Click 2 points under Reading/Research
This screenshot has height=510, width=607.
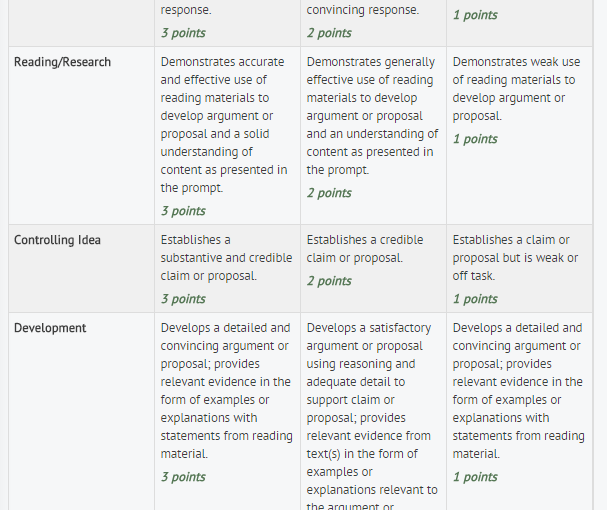click(x=329, y=193)
